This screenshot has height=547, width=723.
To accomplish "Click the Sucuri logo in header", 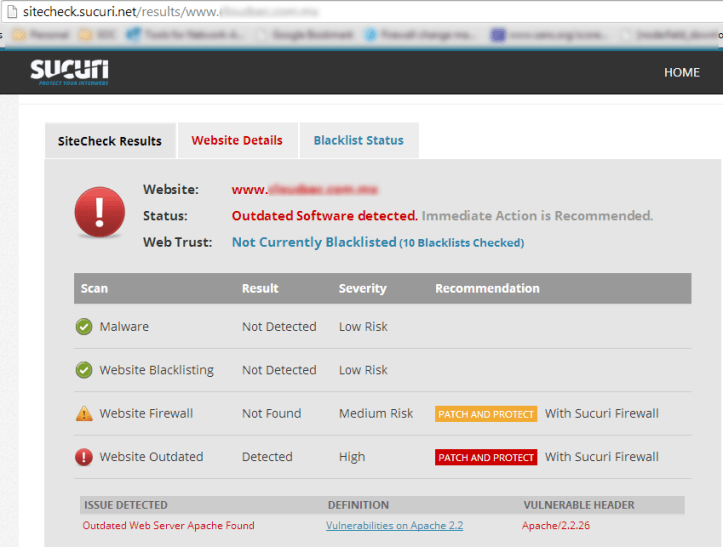I will click(68, 72).
